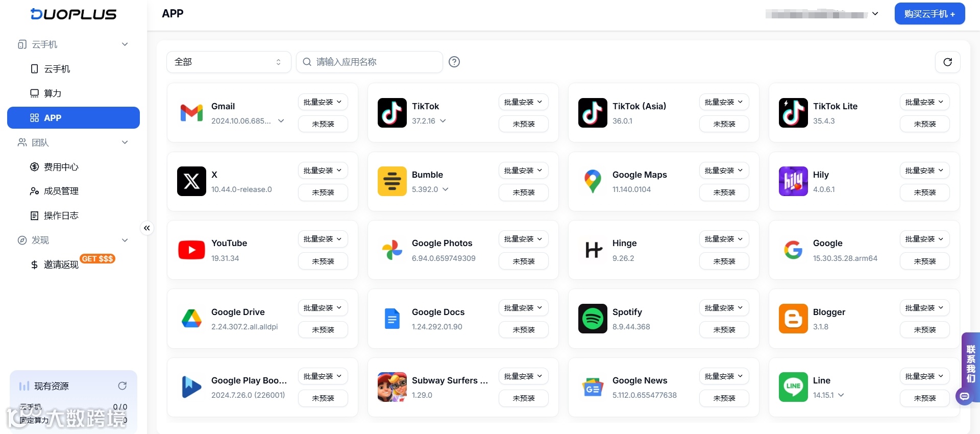Click the TikTok (Asia) app icon

coord(593,113)
